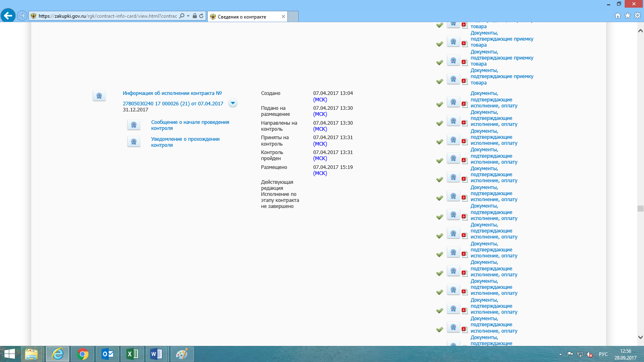Screen dimensions: 644x362
Task: Open the Action Center flag icon
Action: coord(570,354)
